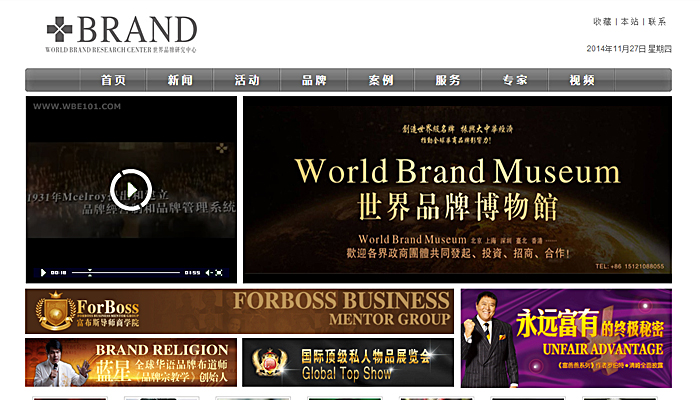700x400 pixels.
Task: Click the 00:18 elapsed time in video
Action: 58,272
